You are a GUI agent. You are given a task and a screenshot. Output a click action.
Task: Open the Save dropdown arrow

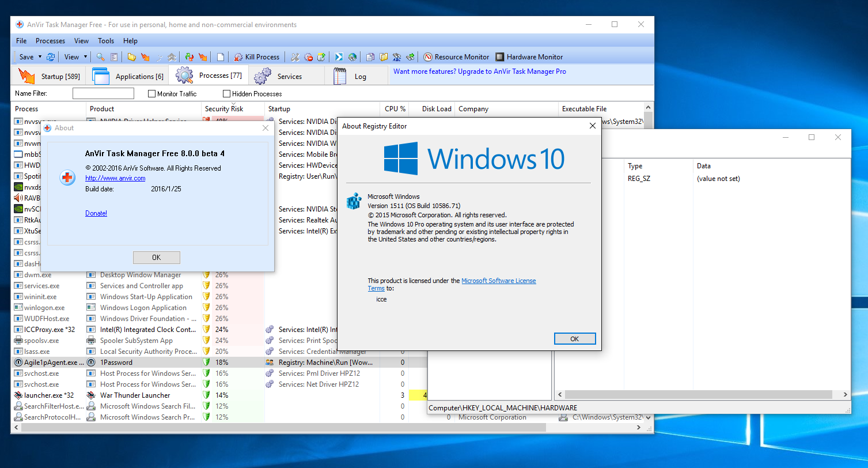point(40,57)
